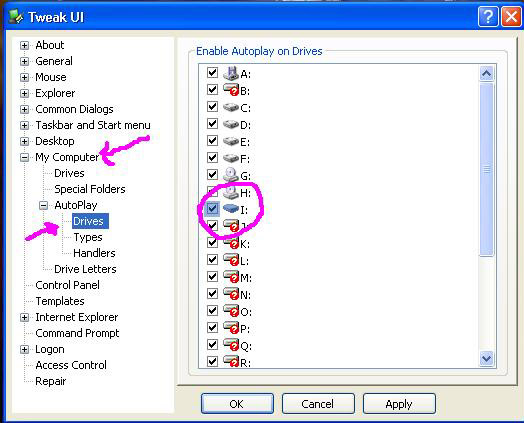Image resolution: width=524 pixels, height=423 pixels.
Task: Expand the Explorer tree node
Action: (24, 93)
